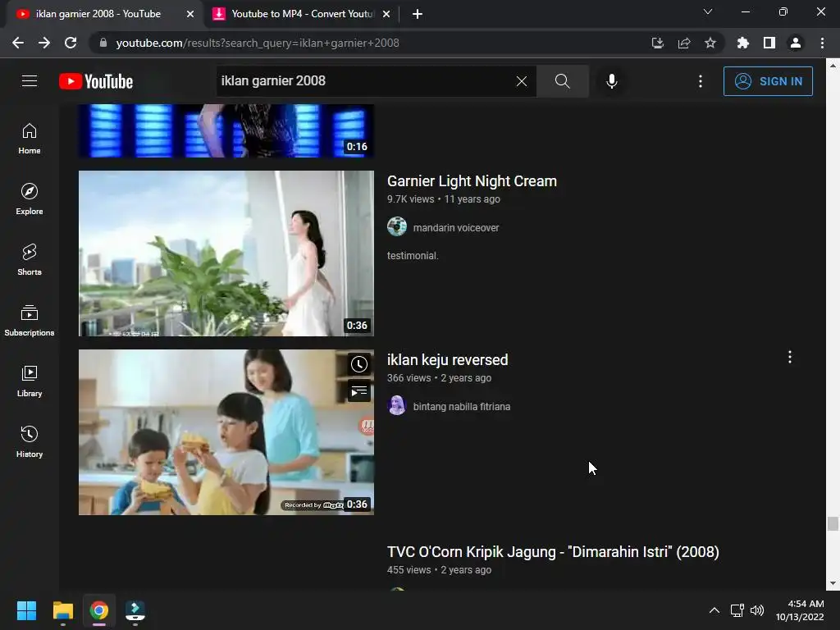Switch to Youtube to MP4 tab
This screenshot has height=630, width=840.
click(303, 14)
